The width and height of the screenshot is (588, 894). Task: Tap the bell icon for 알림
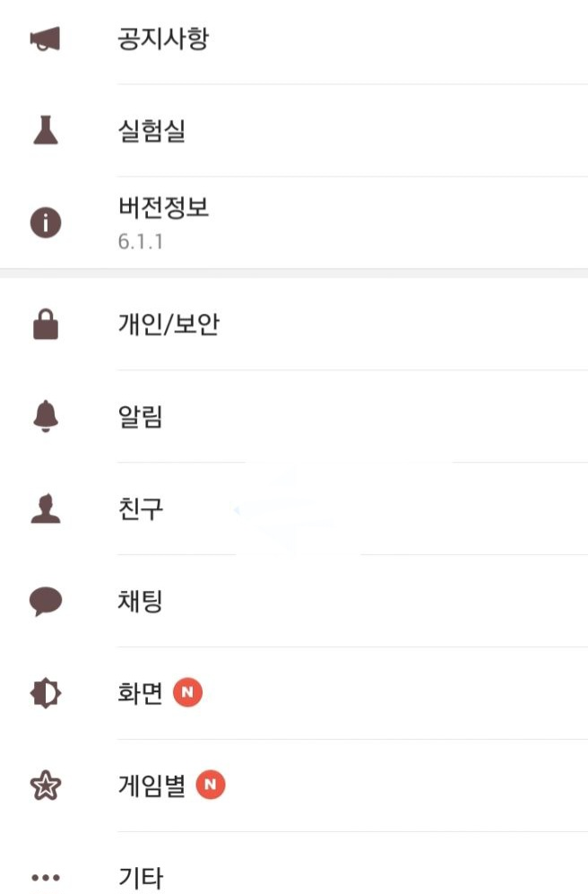click(46, 417)
